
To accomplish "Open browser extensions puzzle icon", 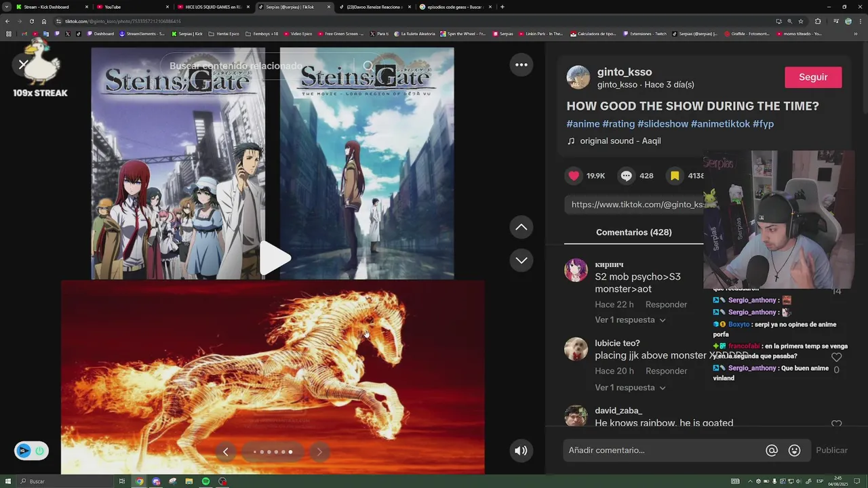I will (x=818, y=21).
